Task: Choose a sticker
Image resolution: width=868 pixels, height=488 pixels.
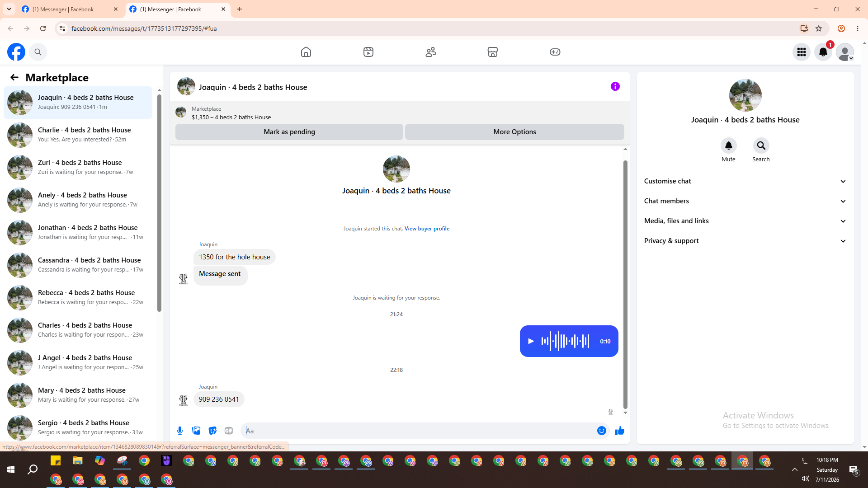Action: 212,431
